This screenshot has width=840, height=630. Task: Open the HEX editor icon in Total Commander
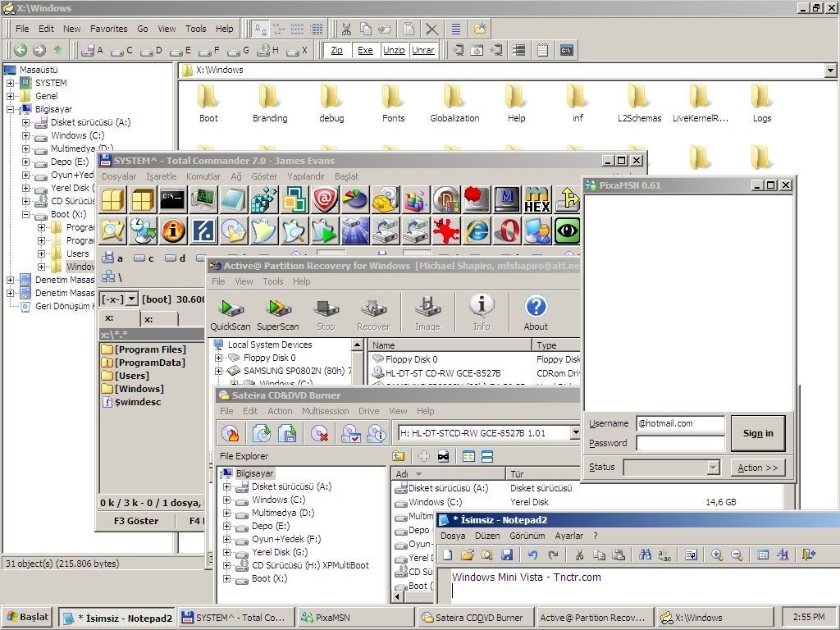tap(536, 200)
